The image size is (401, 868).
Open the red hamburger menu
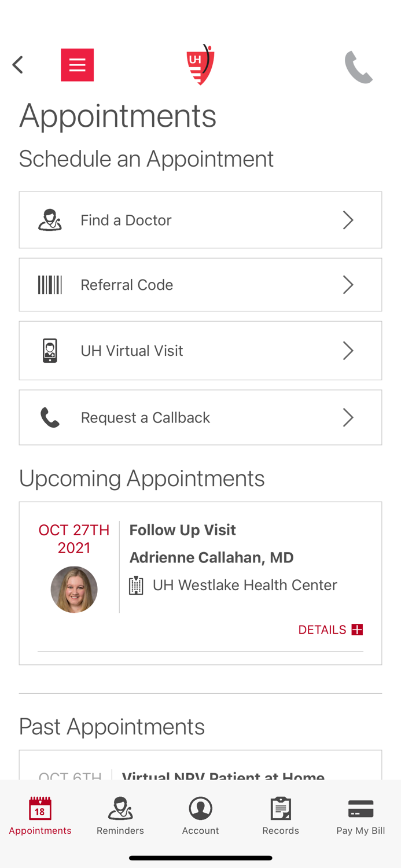(x=77, y=65)
